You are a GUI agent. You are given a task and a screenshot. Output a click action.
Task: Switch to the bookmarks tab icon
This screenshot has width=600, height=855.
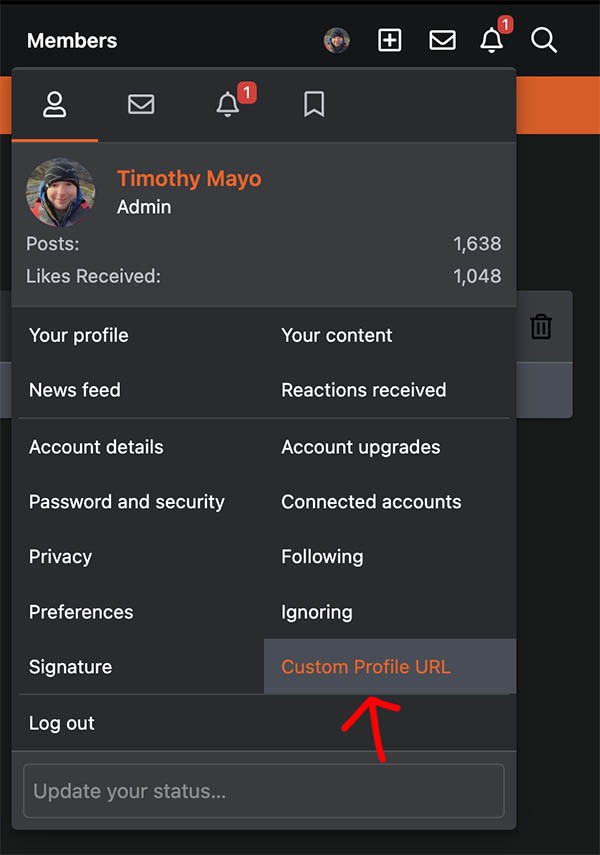[314, 104]
